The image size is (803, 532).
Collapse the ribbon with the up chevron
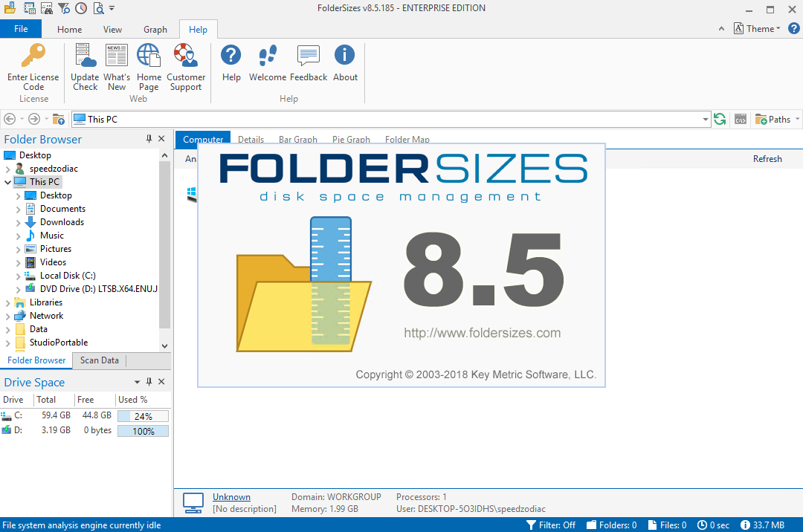coord(721,29)
